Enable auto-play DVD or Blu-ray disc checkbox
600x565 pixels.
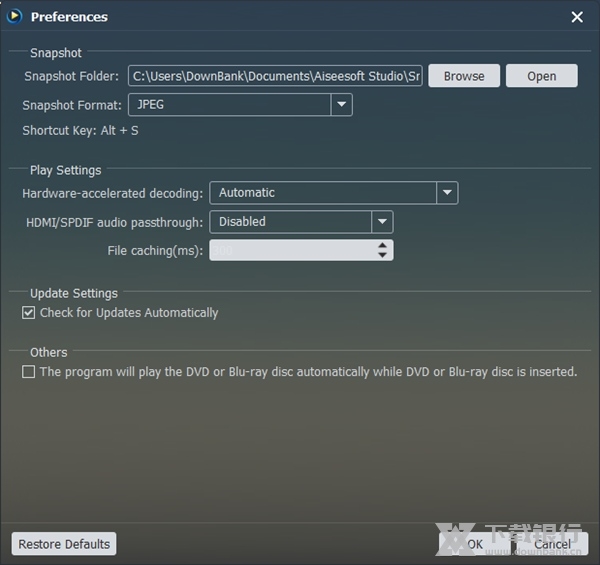pyautogui.click(x=28, y=371)
